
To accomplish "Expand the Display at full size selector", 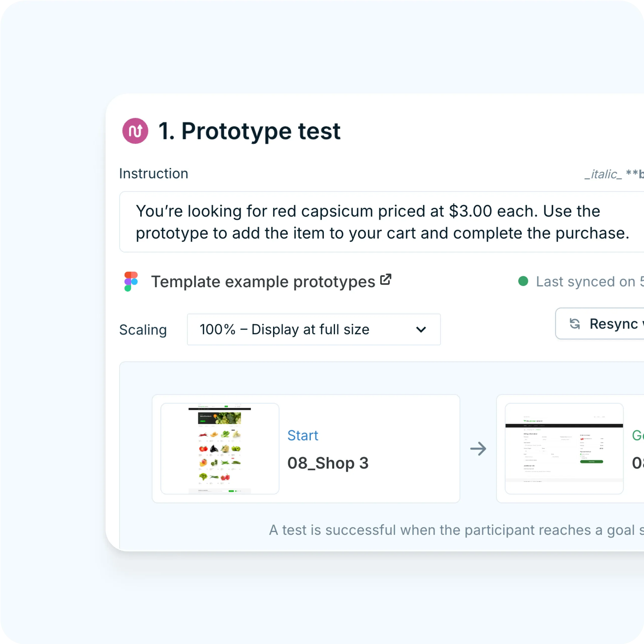I will [314, 329].
